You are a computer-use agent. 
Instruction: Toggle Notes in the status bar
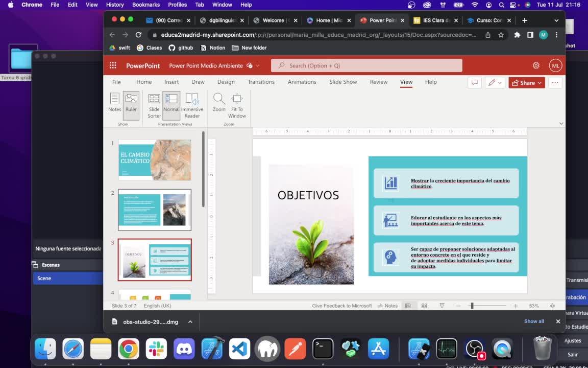[388, 306]
